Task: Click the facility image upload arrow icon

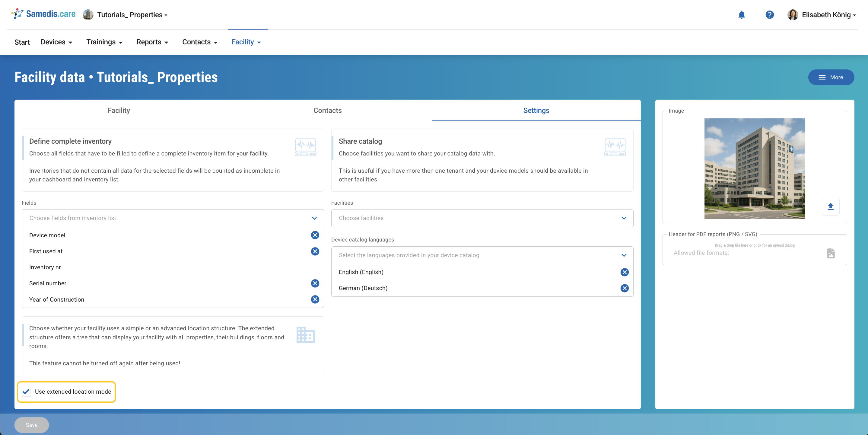Action: [x=830, y=206]
